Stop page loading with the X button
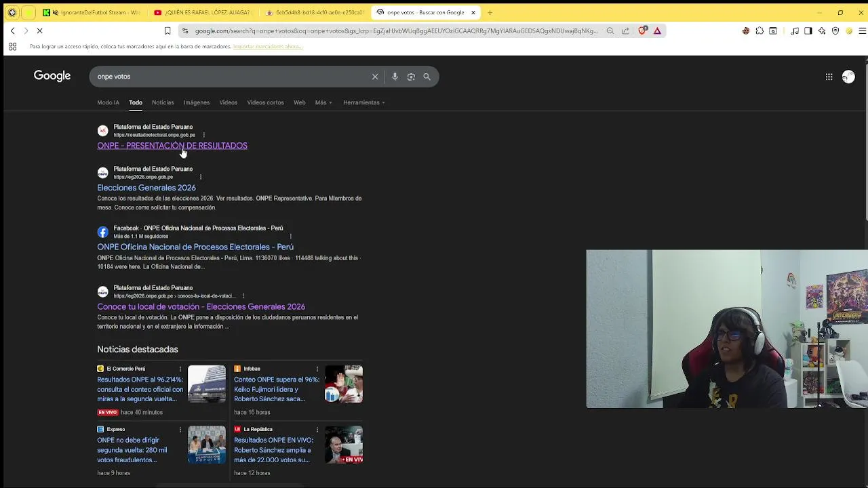This screenshot has width=868, height=488. coord(39,30)
